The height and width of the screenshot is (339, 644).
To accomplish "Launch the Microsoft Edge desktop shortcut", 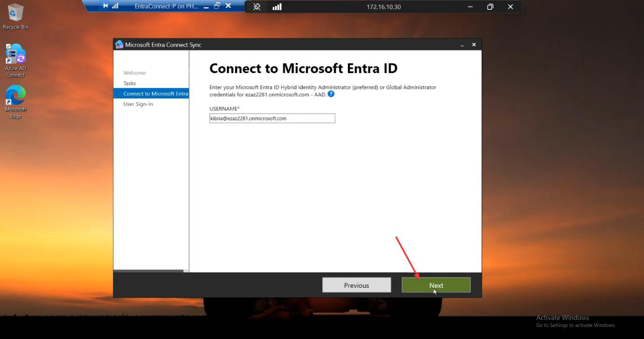I will click(x=15, y=102).
